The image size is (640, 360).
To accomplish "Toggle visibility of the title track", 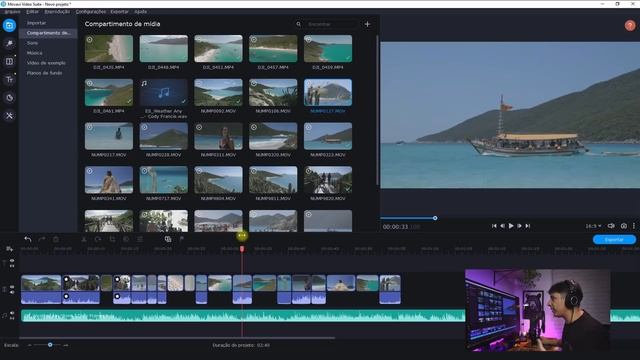I will 12,260.
